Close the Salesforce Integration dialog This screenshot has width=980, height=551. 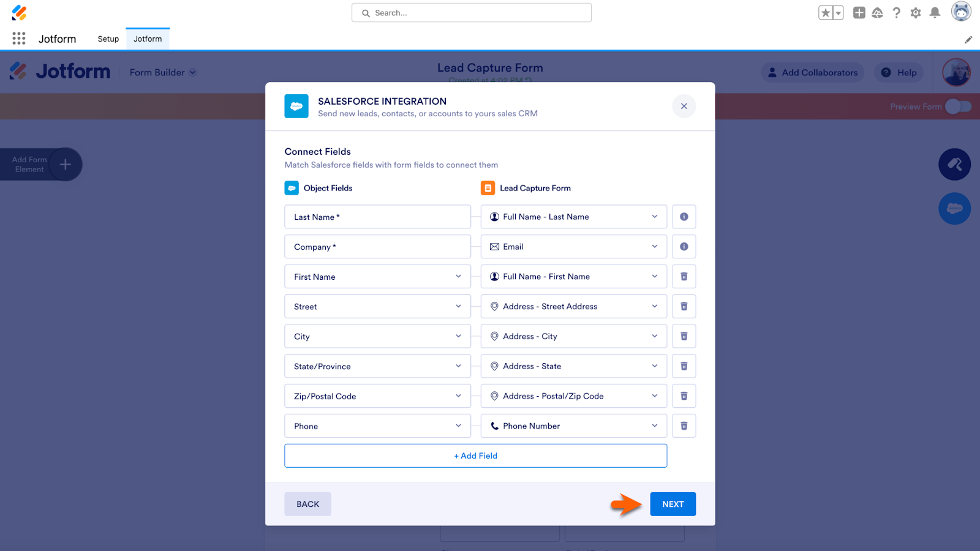click(x=684, y=106)
